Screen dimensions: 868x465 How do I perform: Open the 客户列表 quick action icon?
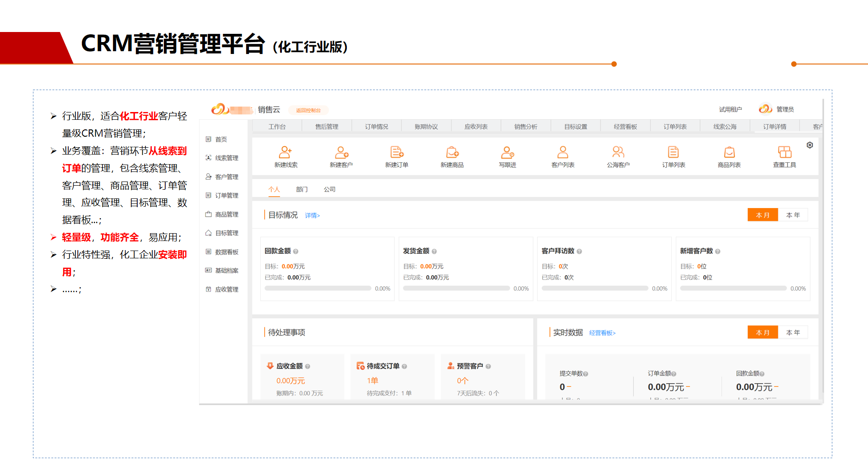[563, 152]
